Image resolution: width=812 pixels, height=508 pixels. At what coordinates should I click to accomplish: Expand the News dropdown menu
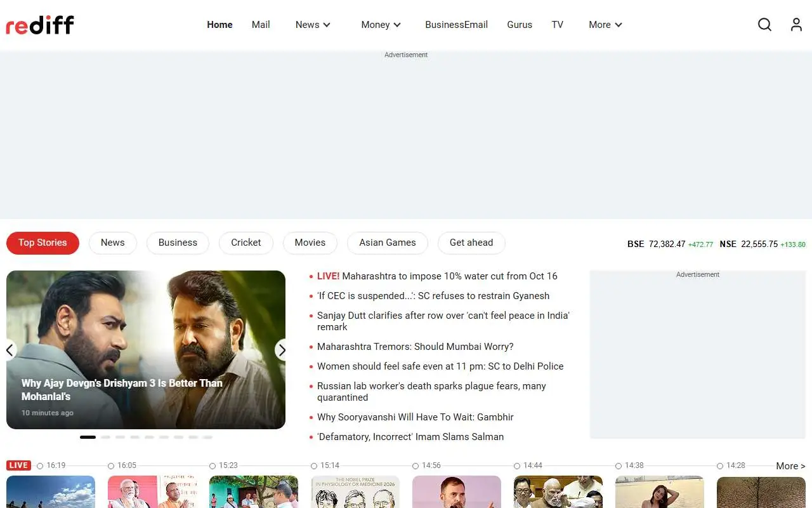[313, 25]
